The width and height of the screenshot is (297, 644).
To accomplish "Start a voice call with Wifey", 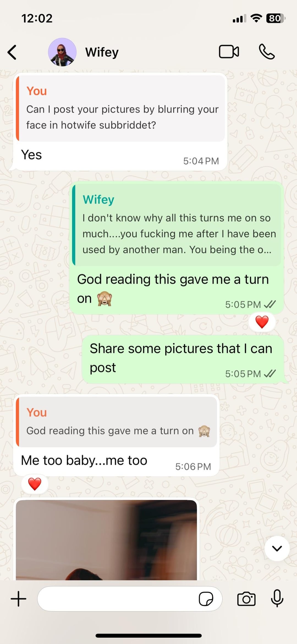I will pos(267,52).
